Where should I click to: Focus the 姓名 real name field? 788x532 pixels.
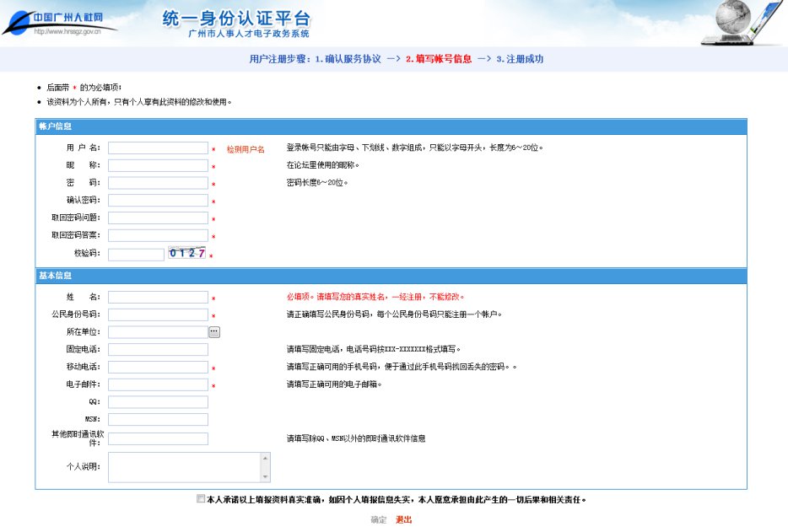[x=158, y=298]
